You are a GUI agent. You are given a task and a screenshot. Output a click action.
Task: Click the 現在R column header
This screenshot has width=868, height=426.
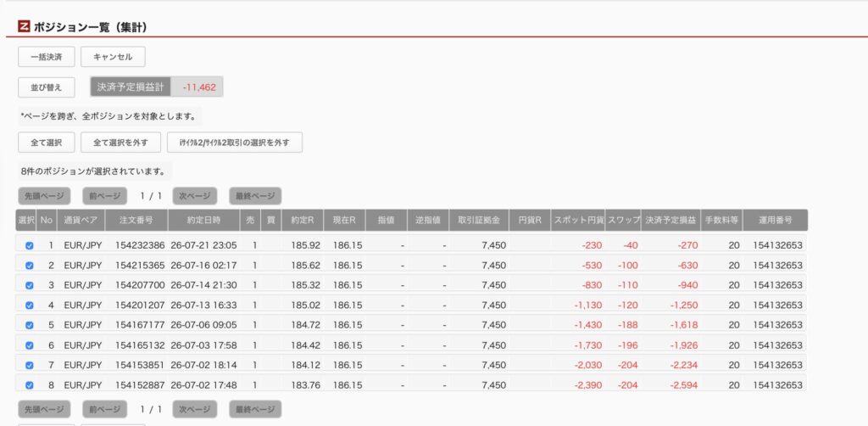[x=344, y=220]
